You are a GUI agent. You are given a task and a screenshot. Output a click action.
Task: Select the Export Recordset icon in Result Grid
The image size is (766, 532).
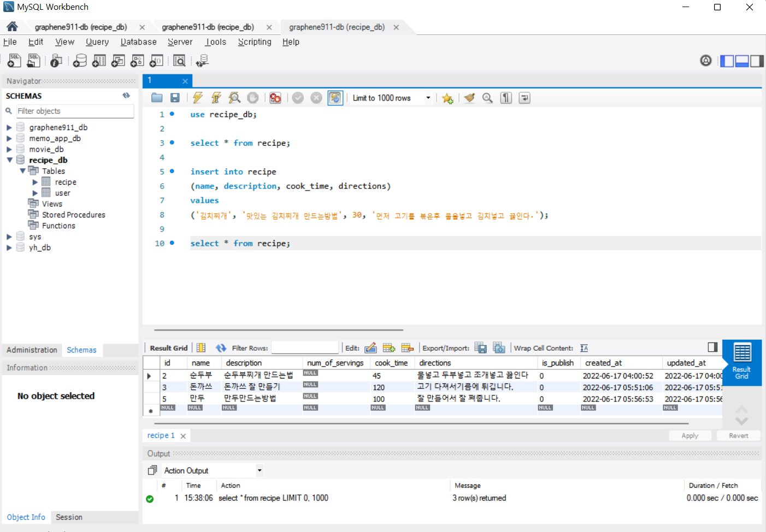[480, 347]
